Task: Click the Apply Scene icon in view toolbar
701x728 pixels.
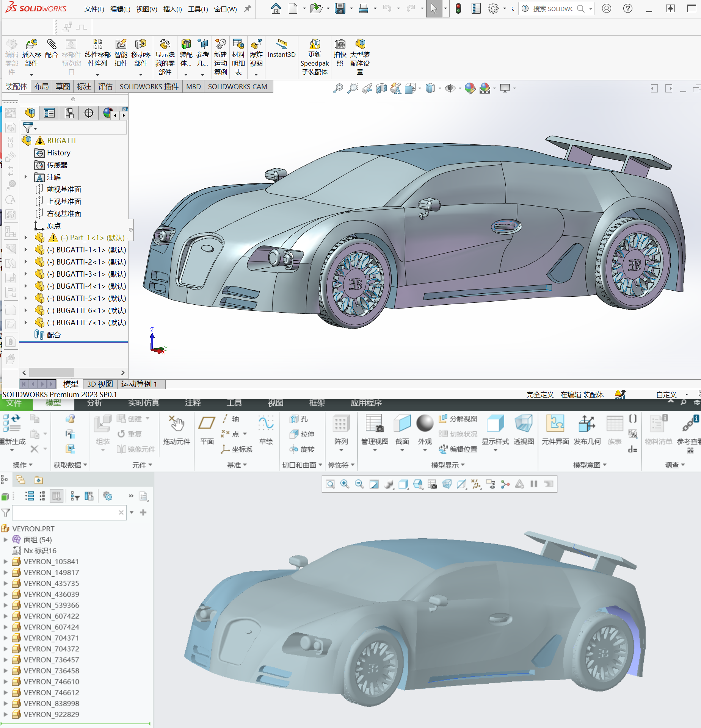Action: click(485, 88)
